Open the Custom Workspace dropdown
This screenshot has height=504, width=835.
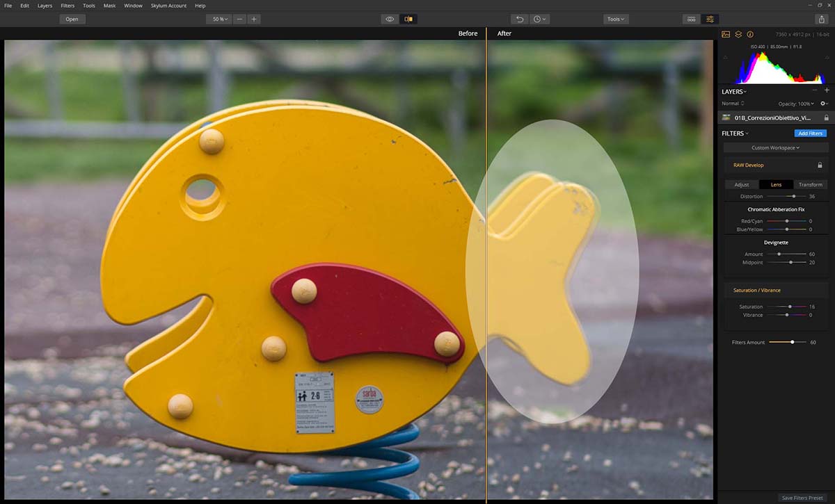[x=776, y=147]
